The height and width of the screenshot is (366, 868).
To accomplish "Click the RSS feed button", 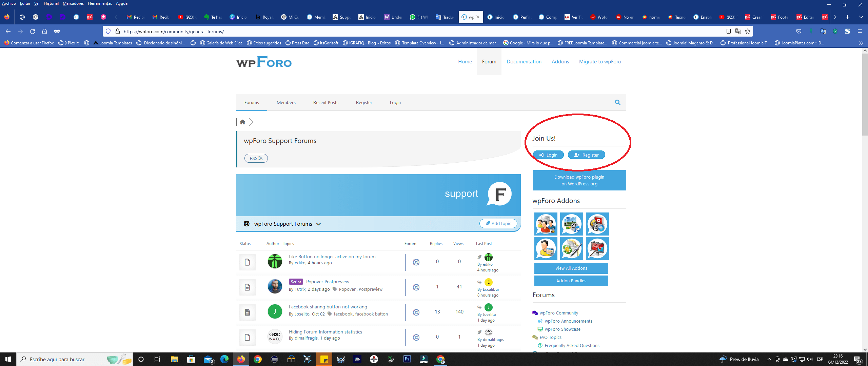I will tap(256, 158).
